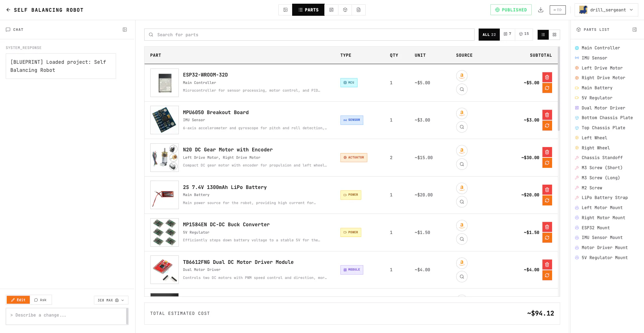The image size is (644, 333).
Task: Filter parts by ALL 22
Action: pyautogui.click(x=489, y=35)
